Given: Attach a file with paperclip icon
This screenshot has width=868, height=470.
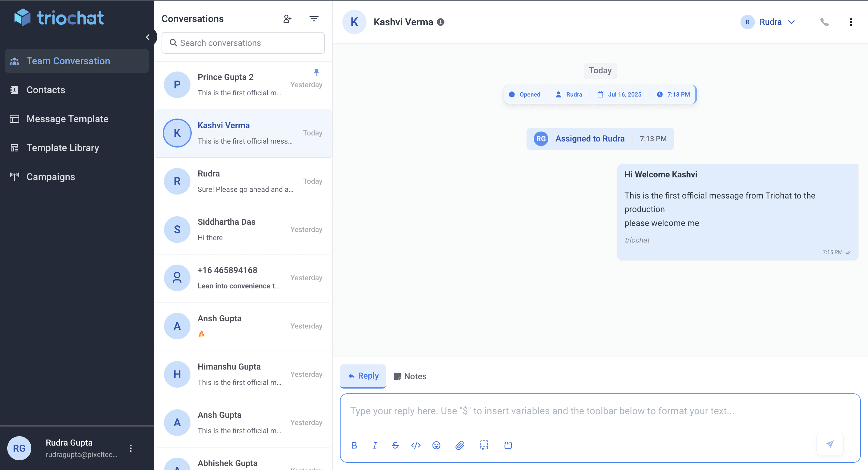Looking at the screenshot, I should pyautogui.click(x=460, y=445).
